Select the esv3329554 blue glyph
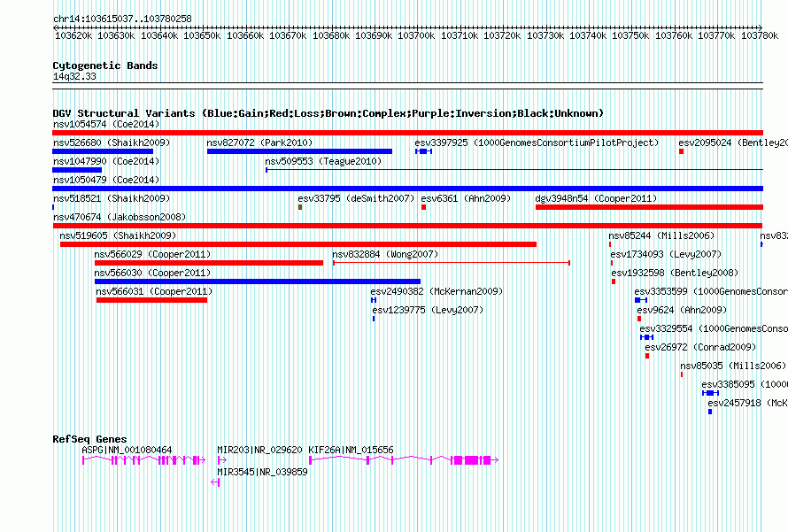 (647, 337)
